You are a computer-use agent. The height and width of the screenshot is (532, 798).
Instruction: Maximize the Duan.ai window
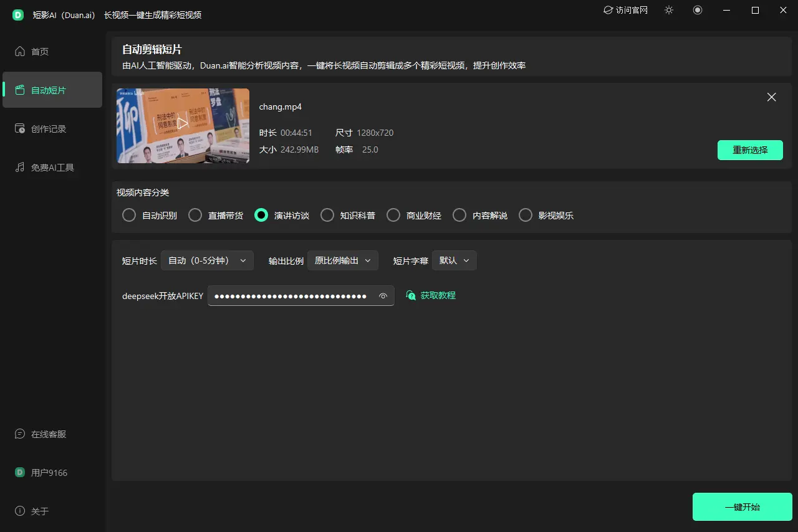pos(755,10)
